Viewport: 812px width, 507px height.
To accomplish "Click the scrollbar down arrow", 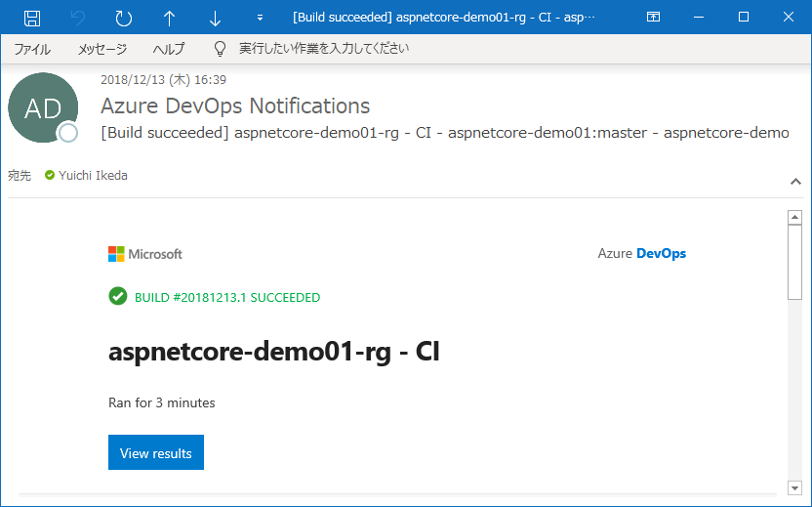I will [x=794, y=486].
